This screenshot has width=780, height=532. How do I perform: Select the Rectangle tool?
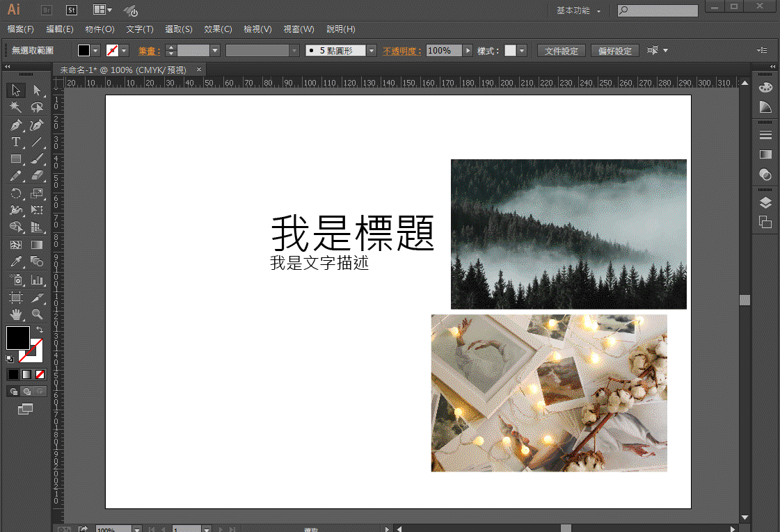click(x=16, y=159)
